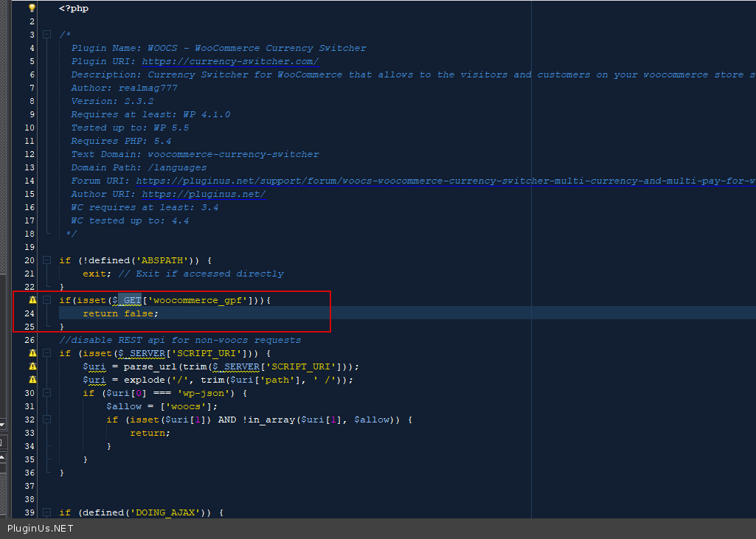Collapse the plugin header comment block
Viewport: 756px width, 539px height.
point(46,35)
